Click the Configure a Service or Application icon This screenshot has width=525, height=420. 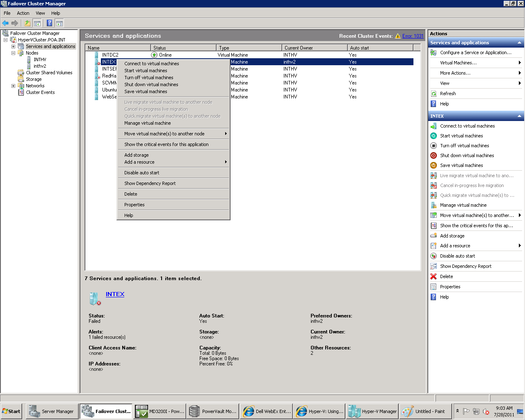coord(434,52)
